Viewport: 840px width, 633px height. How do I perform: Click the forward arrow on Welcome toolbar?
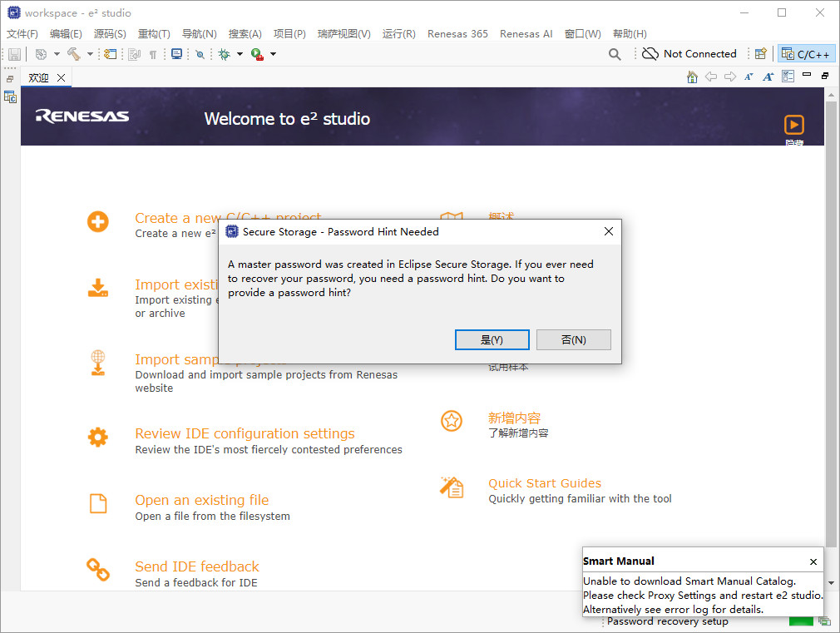tap(730, 77)
